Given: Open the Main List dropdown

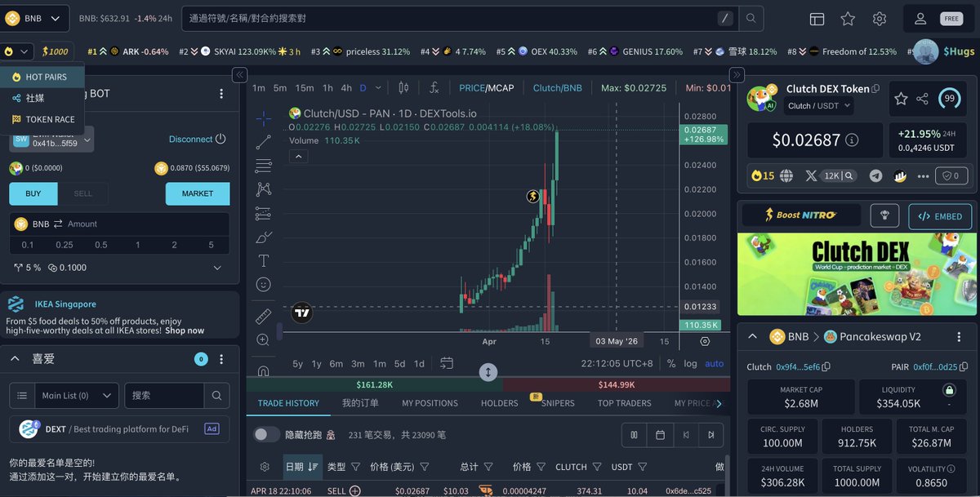Looking at the screenshot, I should click(x=78, y=396).
